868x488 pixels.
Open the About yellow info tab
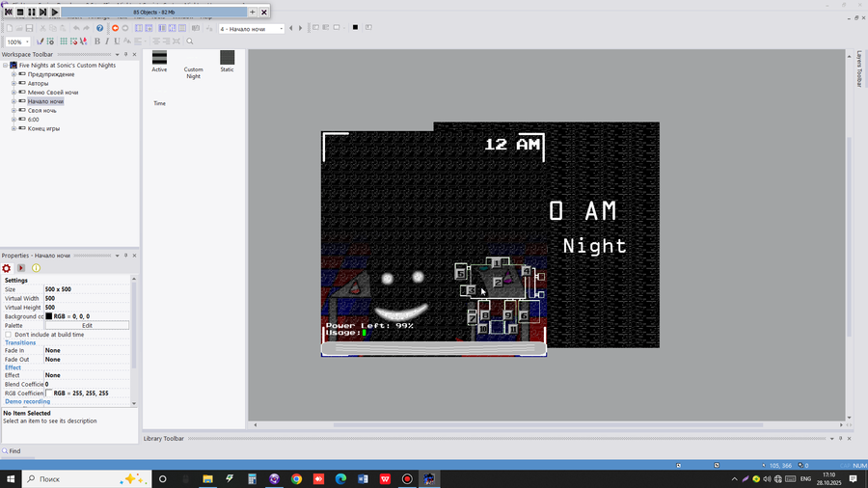coord(36,268)
